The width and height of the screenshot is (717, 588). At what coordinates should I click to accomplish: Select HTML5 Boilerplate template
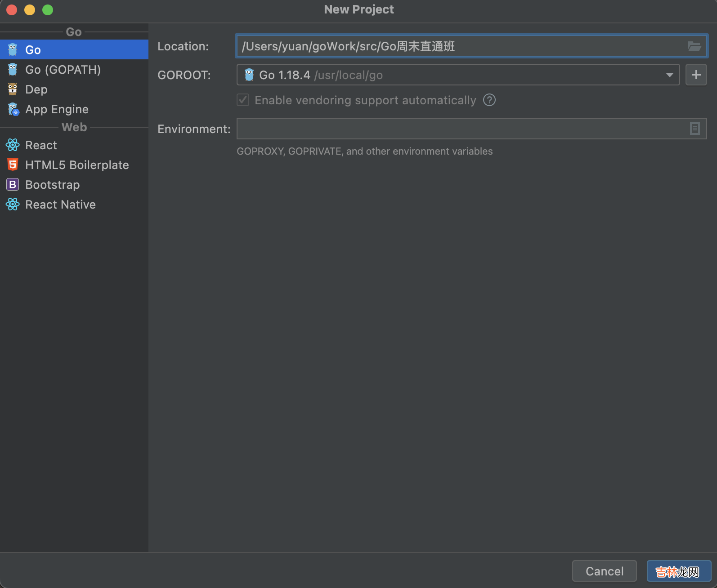click(x=74, y=165)
